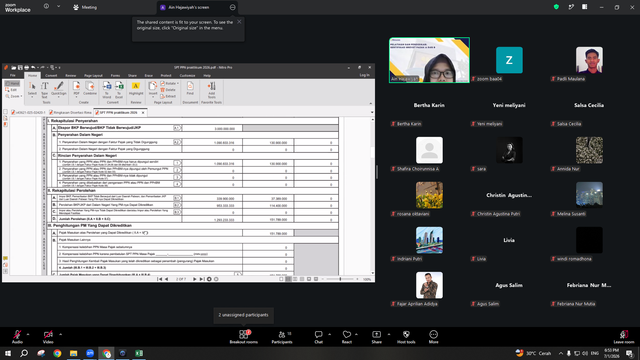
Task: Click the Share screen button
Action: click(x=376, y=337)
